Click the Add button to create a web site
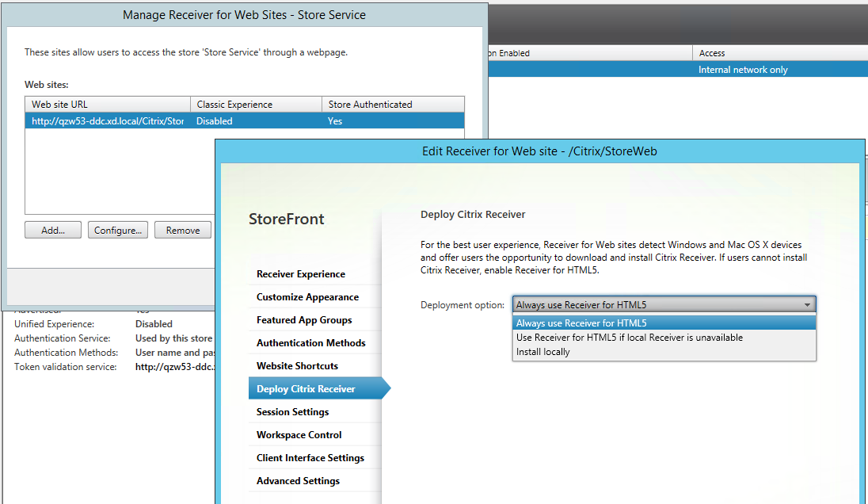Screen dimensions: 868x504 tap(52, 229)
